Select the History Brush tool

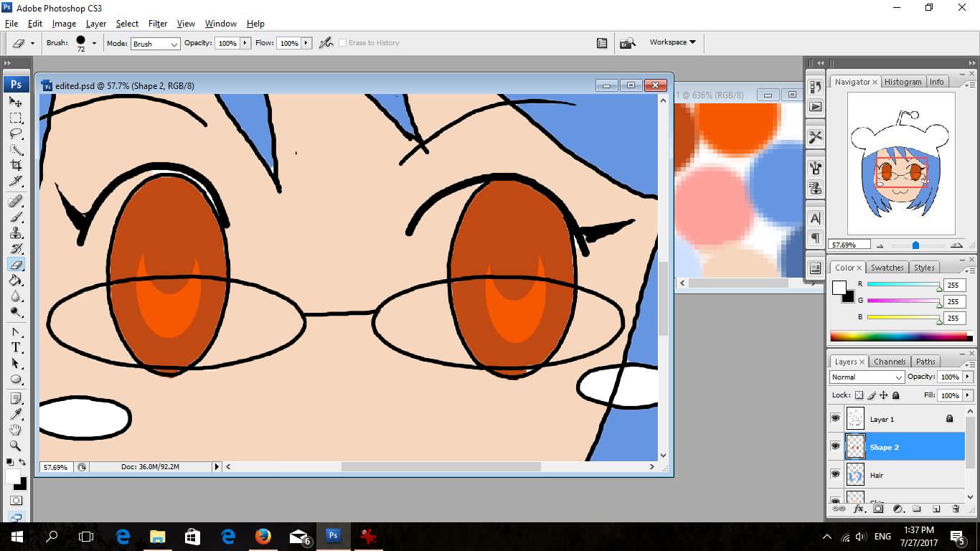16,249
